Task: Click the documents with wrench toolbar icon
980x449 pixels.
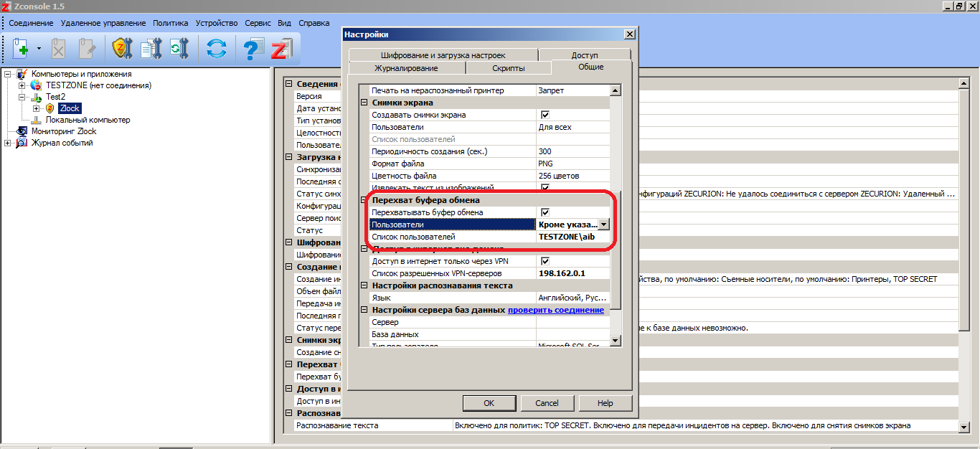Action: (151, 49)
